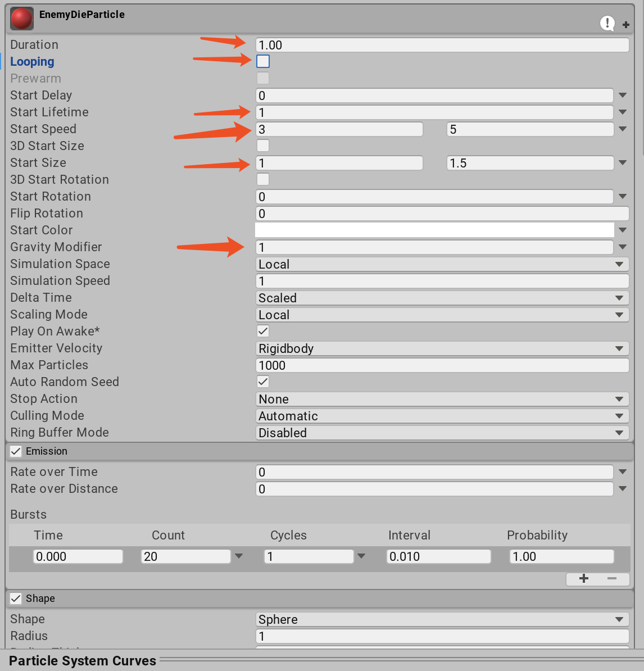Click the Start Lifetime input field
Image resolution: width=644 pixels, height=671 pixels.
434,112
